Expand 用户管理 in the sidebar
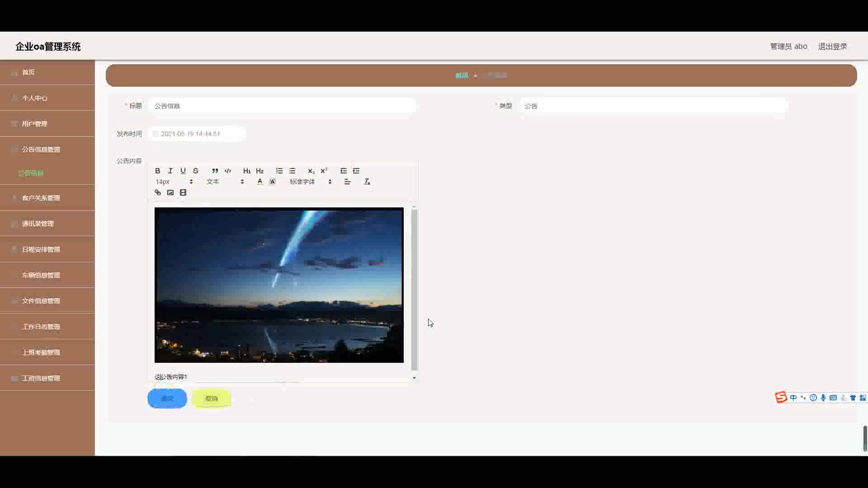 click(47, 124)
